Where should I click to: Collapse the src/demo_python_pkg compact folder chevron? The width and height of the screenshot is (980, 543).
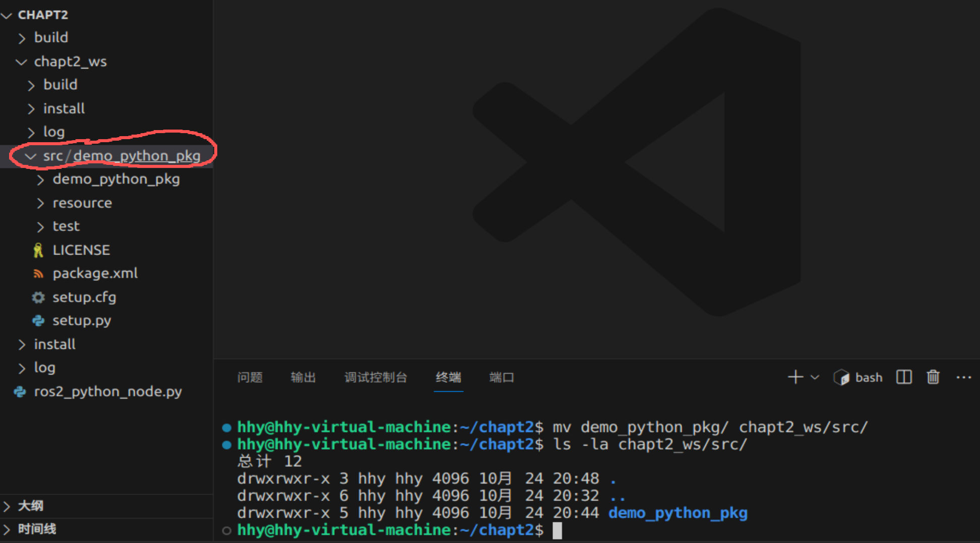tap(31, 156)
